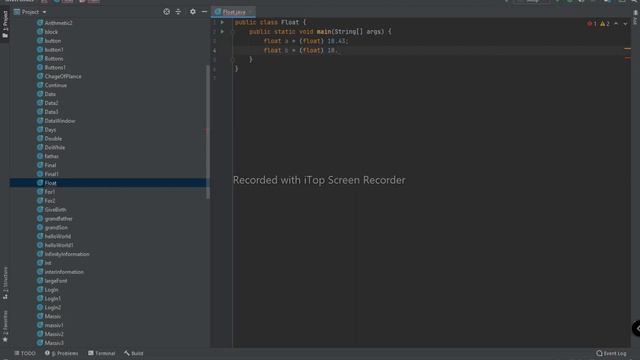640x360 pixels.
Task: Select the grandSon class in tree
Action: [52, 228]
